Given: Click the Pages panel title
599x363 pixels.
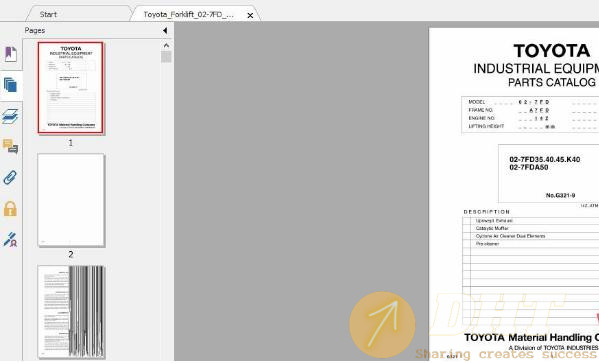Looking at the screenshot, I should pyautogui.click(x=35, y=30).
